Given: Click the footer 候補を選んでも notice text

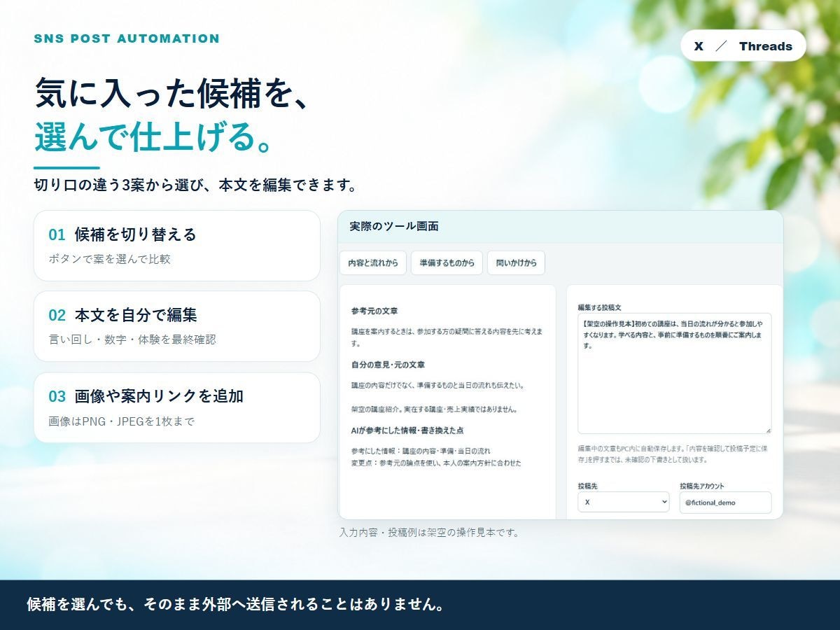Looking at the screenshot, I should (236, 605).
